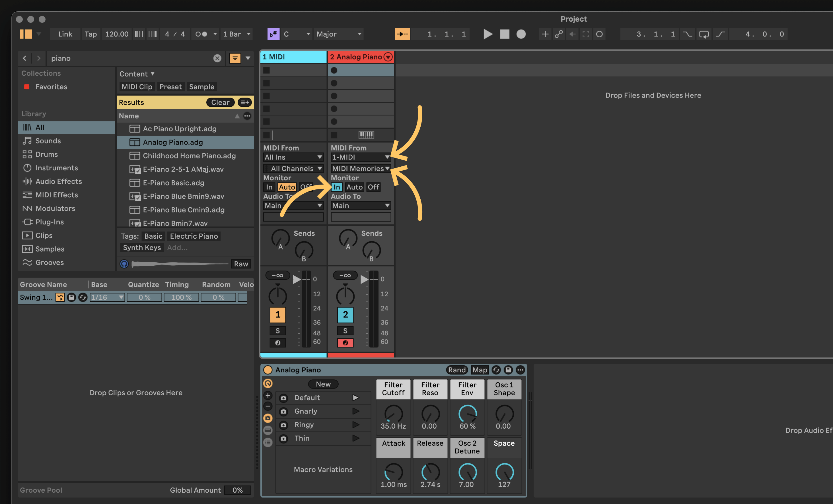
Task: Open the 1-MIDI input dropdown
Action: click(x=361, y=157)
